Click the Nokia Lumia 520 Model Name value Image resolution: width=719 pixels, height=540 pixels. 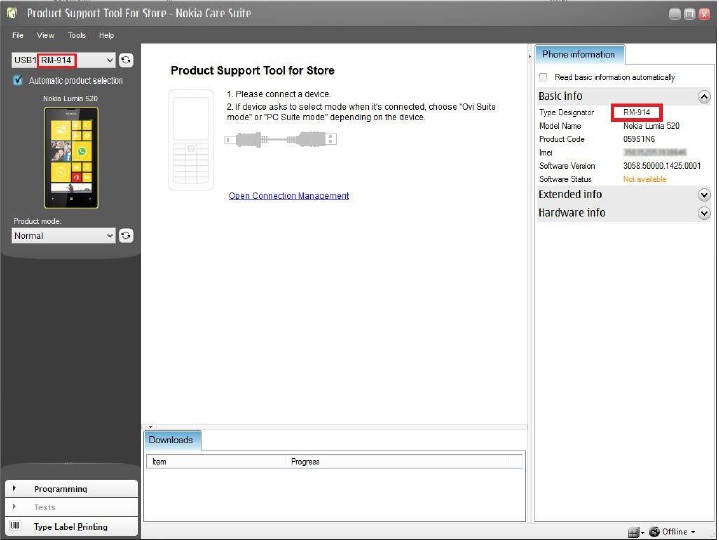point(651,126)
